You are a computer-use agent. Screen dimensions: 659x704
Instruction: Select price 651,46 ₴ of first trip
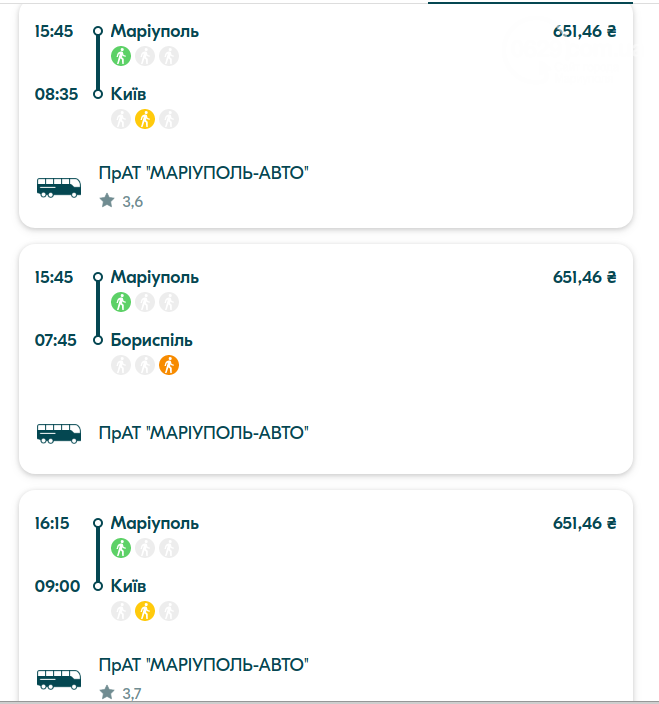pyautogui.click(x=584, y=31)
